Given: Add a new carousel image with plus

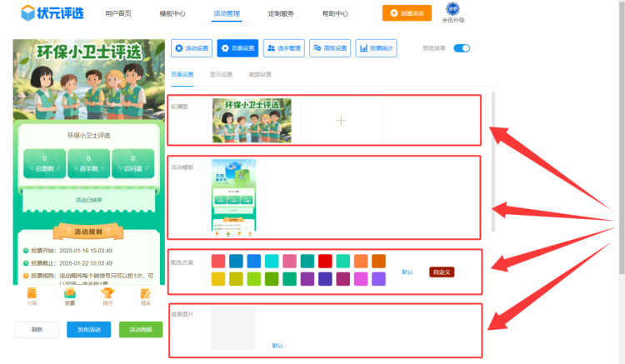Looking at the screenshot, I should click(340, 121).
